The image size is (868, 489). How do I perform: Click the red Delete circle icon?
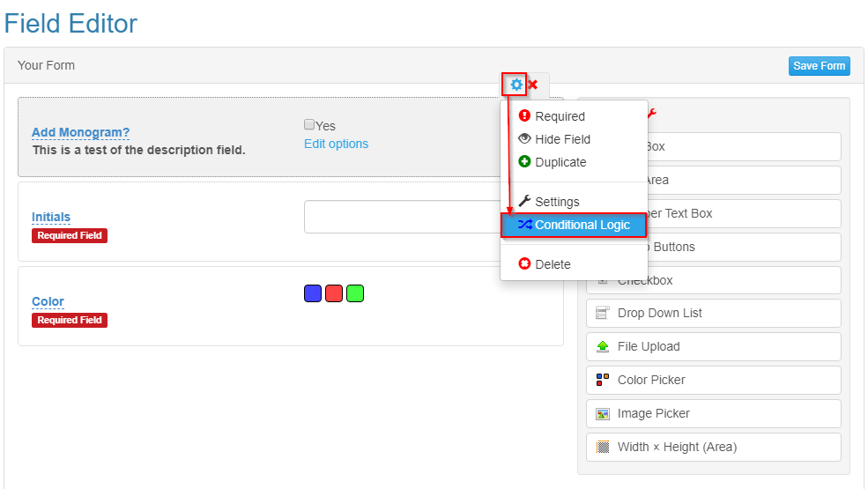click(524, 263)
